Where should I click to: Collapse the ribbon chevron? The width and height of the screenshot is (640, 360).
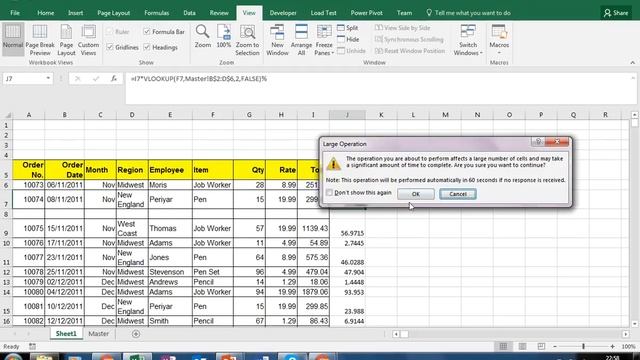point(632,62)
